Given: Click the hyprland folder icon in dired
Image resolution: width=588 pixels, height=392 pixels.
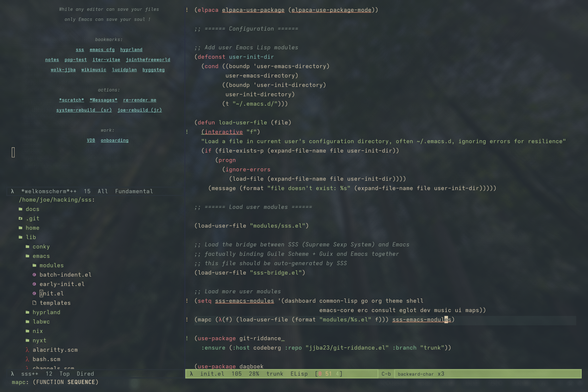Looking at the screenshot, I should tap(27, 312).
